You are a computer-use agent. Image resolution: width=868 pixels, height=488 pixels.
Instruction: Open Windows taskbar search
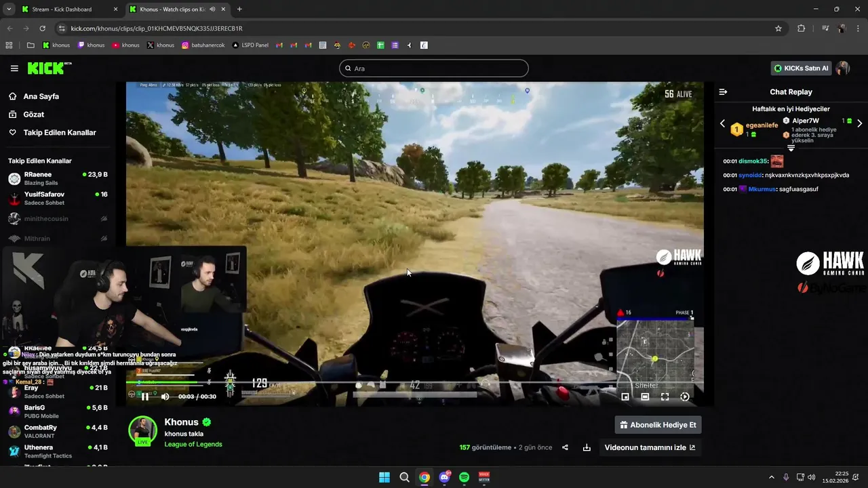click(x=404, y=477)
